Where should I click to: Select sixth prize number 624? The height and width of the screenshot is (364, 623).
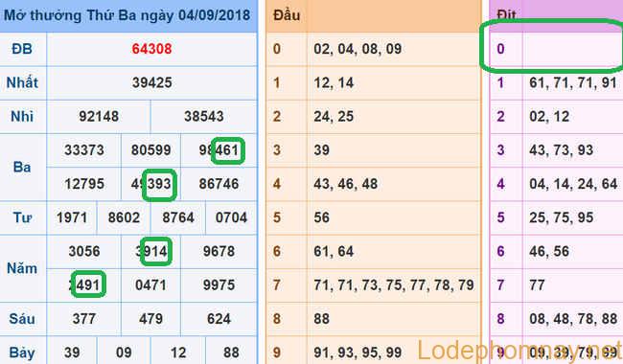(219, 319)
